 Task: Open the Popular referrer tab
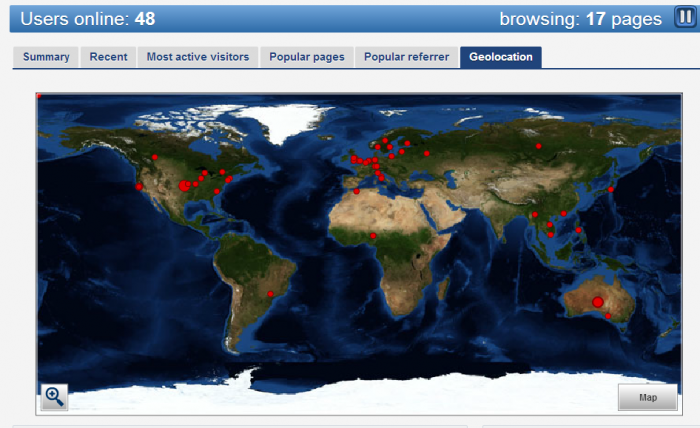[406, 57]
